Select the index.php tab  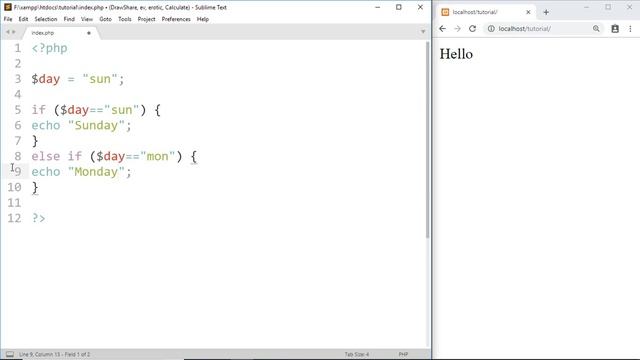[61, 33]
